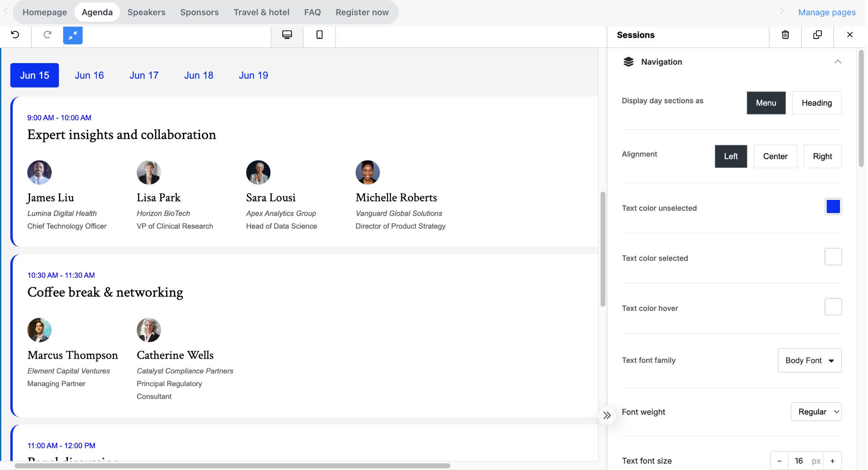Set alignment to Center

point(775,156)
